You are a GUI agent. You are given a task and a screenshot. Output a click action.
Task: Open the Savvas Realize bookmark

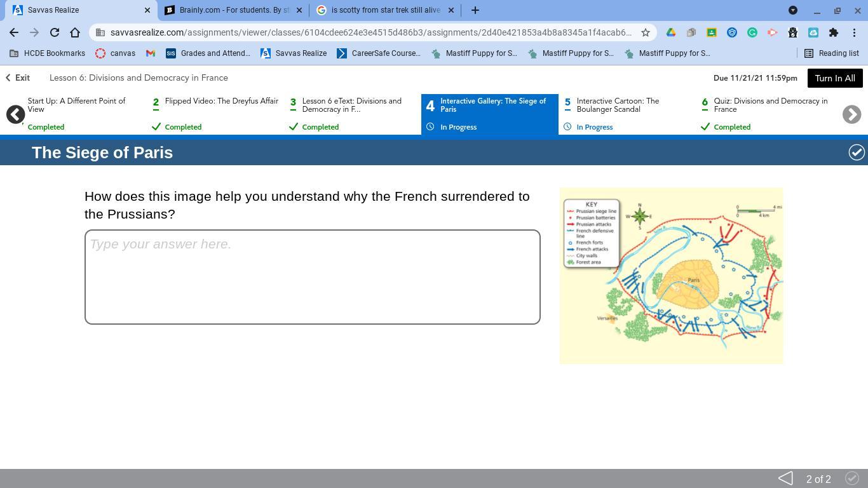point(294,53)
